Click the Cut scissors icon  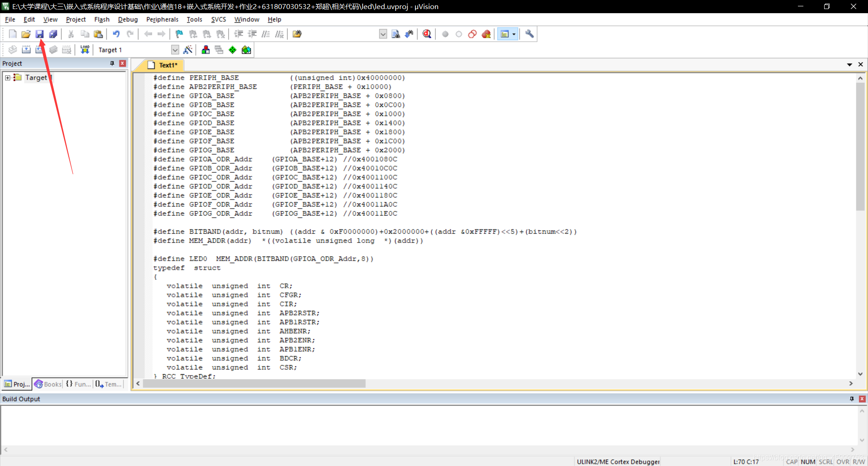click(x=71, y=34)
